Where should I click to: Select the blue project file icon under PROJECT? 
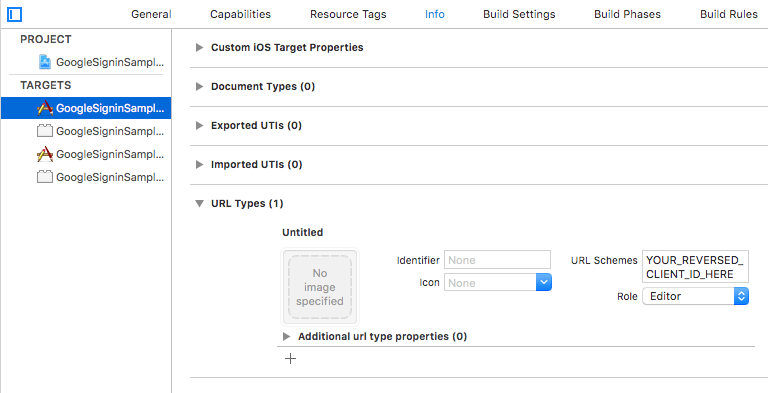[x=45, y=62]
